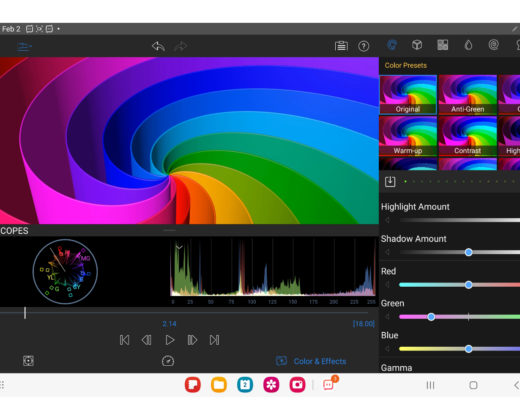Tap the home navigation button
Image resolution: width=520 pixels, height=400 pixels.
point(473,385)
